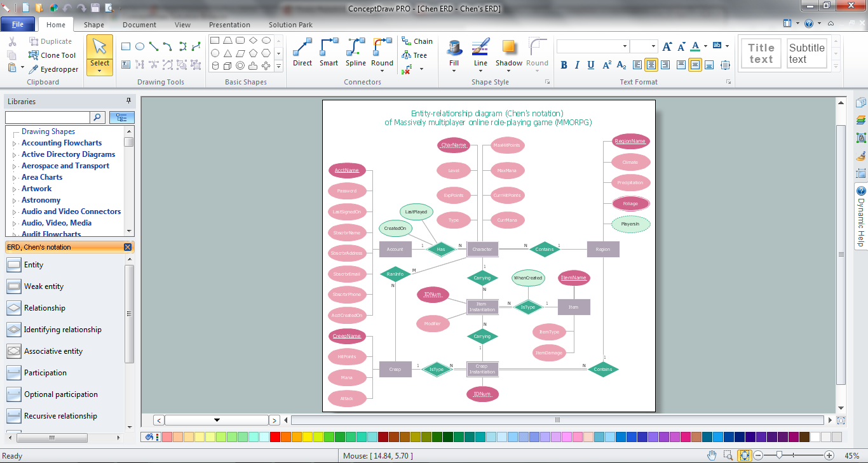
Task: Click the library search input field
Action: [x=48, y=117]
